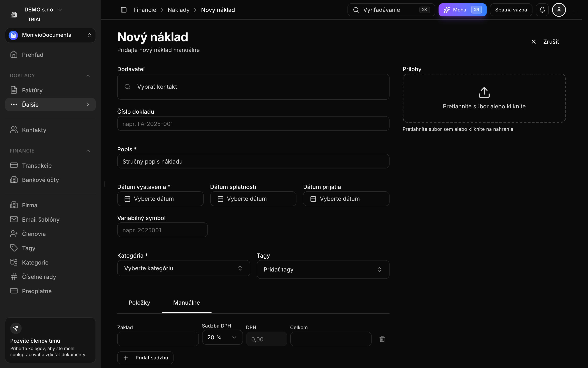Click the Základ amount input
This screenshot has height=368, width=588.
pos(158,339)
